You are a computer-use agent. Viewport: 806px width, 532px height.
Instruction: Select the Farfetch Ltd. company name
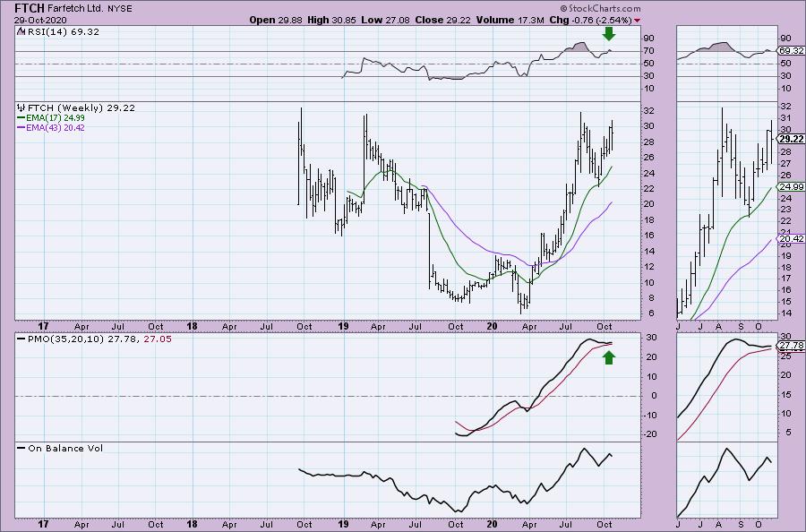point(76,9)
